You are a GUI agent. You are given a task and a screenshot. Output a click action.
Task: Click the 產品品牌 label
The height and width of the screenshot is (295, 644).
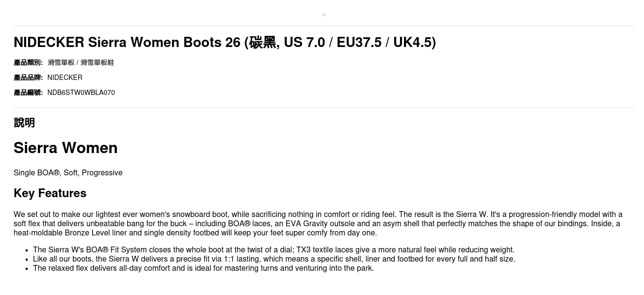click(x=28, y=78)
